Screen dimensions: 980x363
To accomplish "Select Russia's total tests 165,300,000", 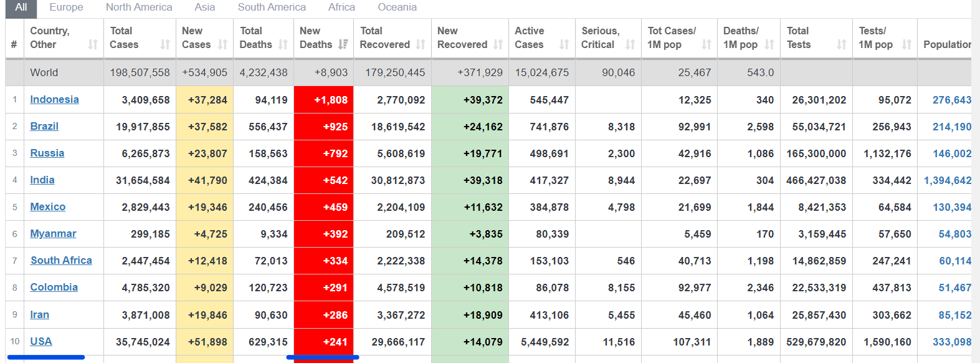I will point(816,153).
